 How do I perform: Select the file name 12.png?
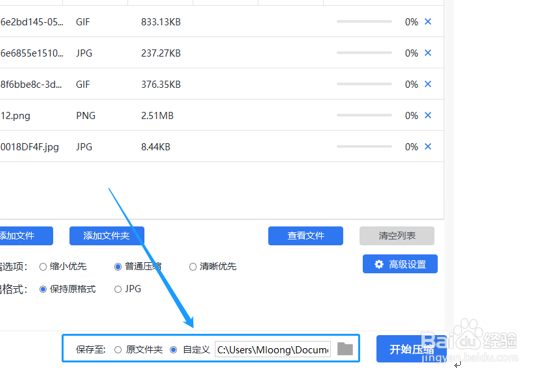(15, 116)
